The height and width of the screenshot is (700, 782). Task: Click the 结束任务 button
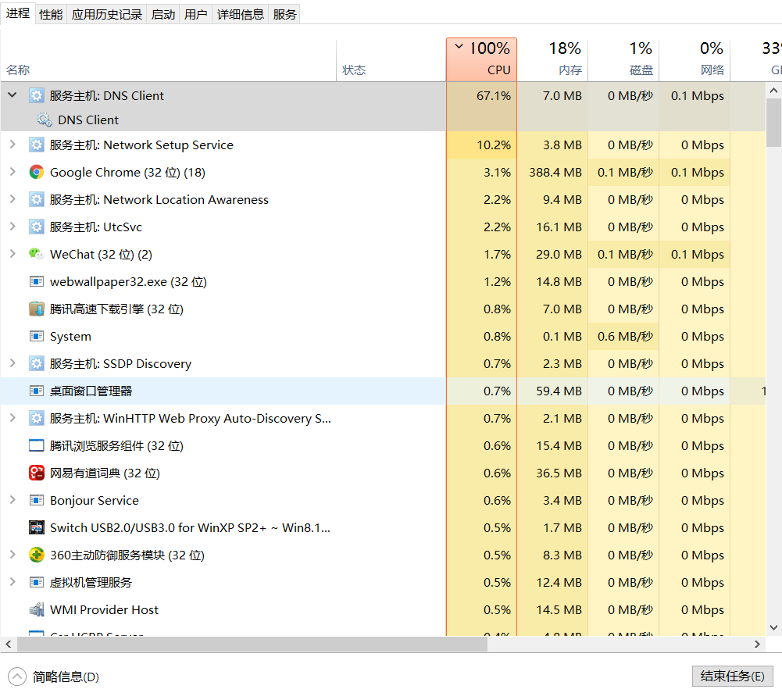point(732,677)
